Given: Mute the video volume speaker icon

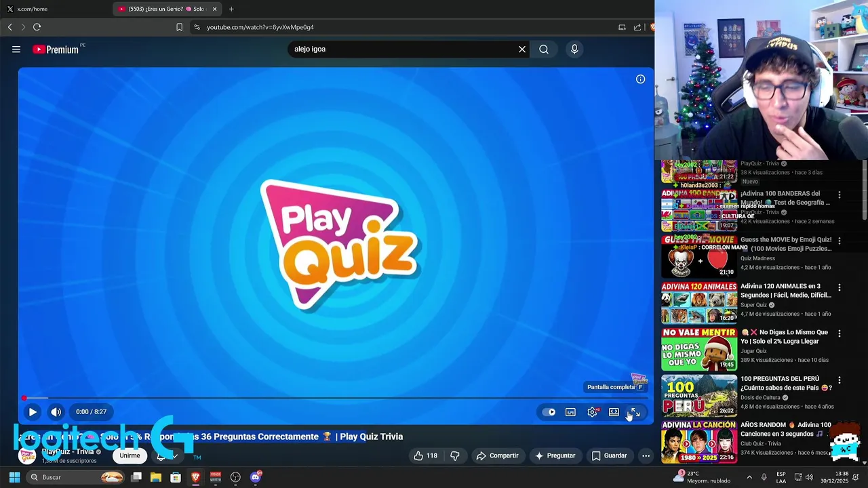Looking at the screenshot, I should pos(56,411).
